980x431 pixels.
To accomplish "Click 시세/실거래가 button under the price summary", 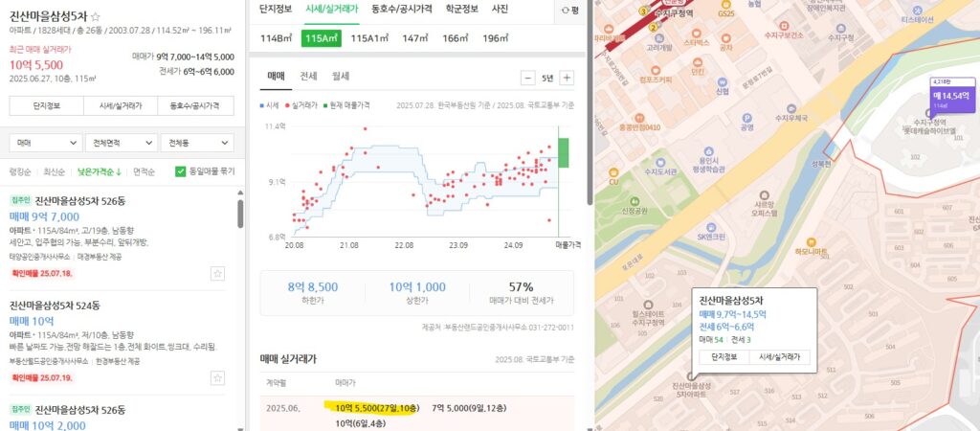I will 121,105.
